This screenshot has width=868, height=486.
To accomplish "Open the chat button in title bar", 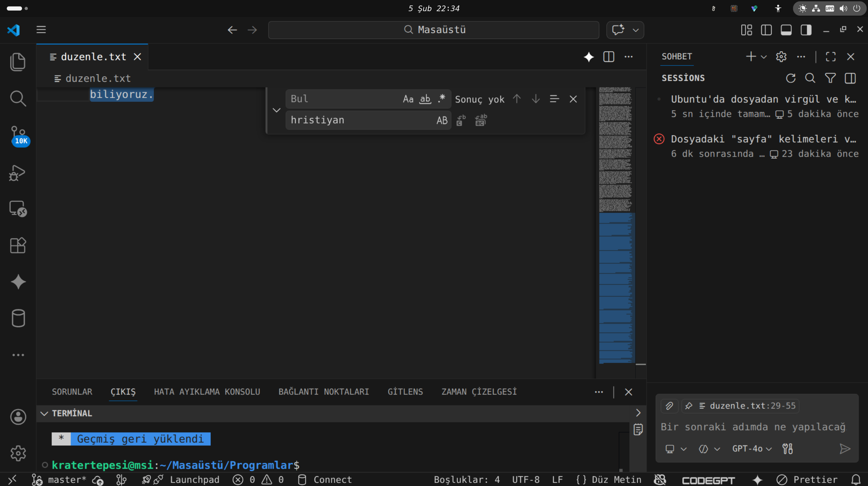I will 618,30.
